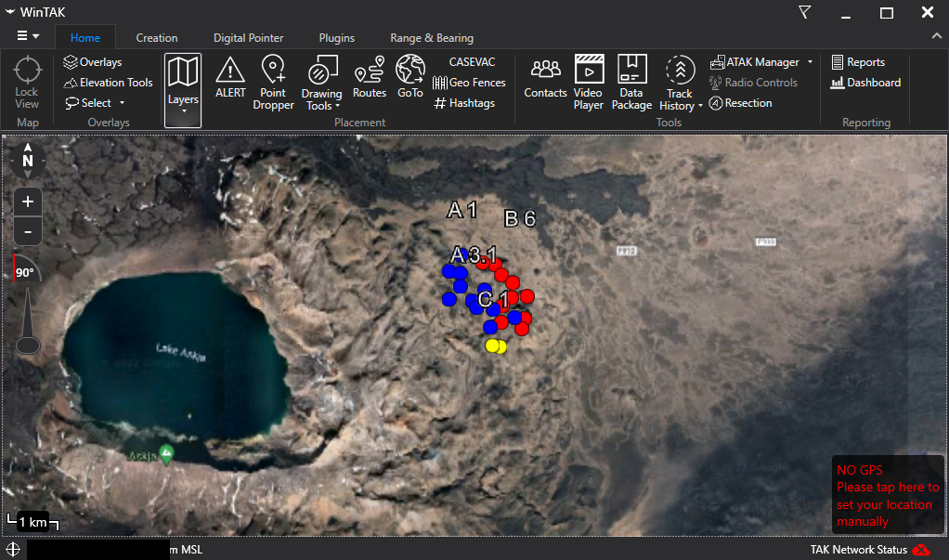
Task: Open the Contacts list
Action: click(x=545, y=78)
